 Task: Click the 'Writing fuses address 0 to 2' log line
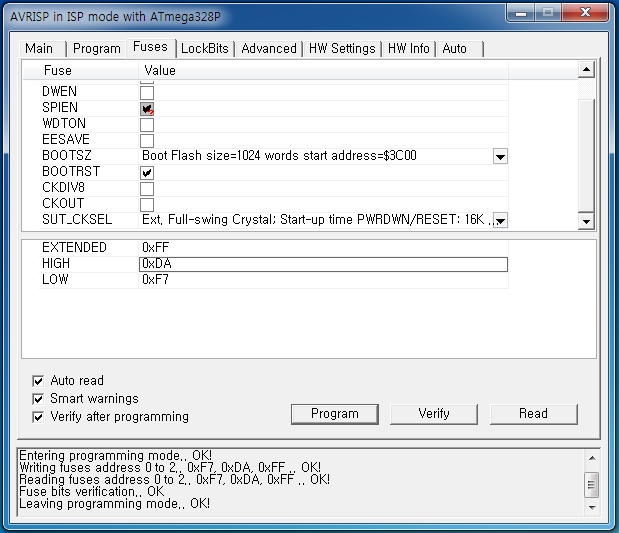[x=170, y=467]
